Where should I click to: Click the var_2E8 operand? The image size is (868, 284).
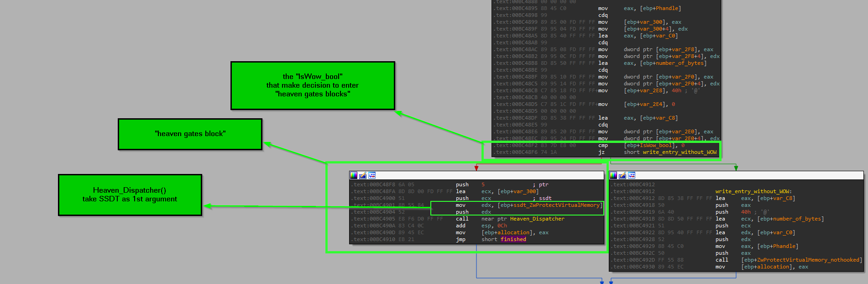(x=651, y=90)
